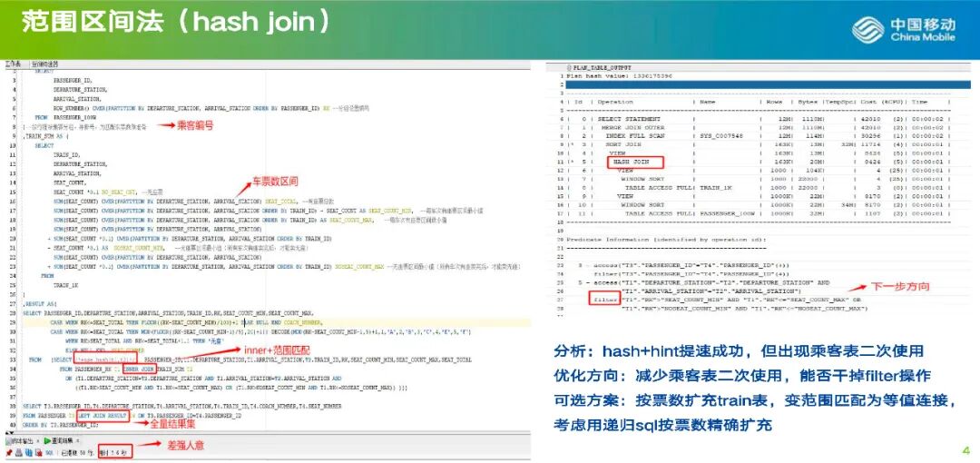The height and width of the screenshot is (463, 980).
Task: Click the '优化方向' optimization direction line
Action: click(x=742, y=376)
